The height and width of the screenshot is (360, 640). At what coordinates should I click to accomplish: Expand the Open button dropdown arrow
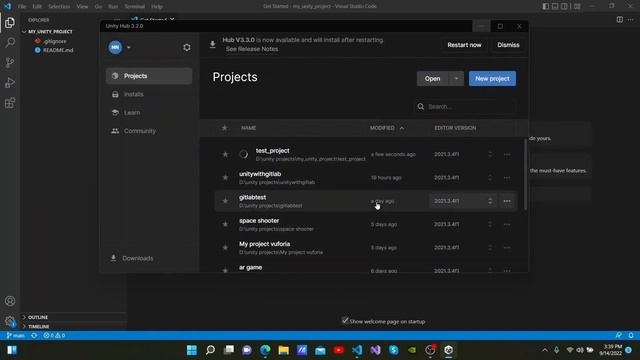[456, 78]
